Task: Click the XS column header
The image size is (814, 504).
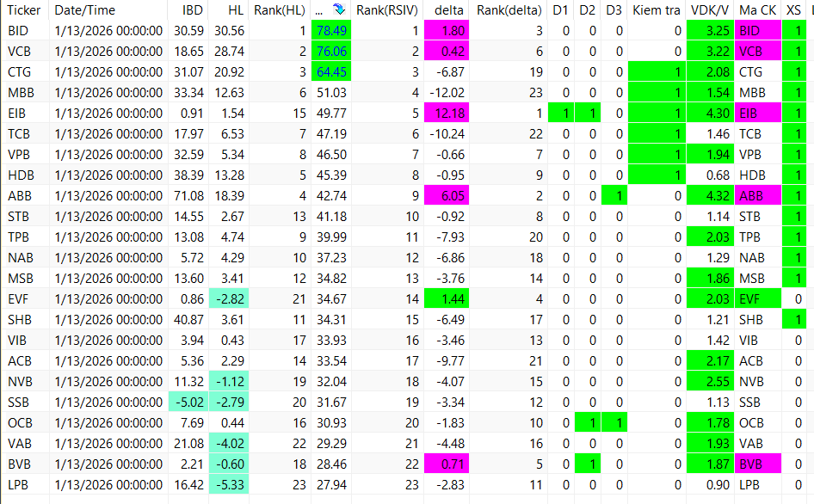Action: click(x=793, y=9)
